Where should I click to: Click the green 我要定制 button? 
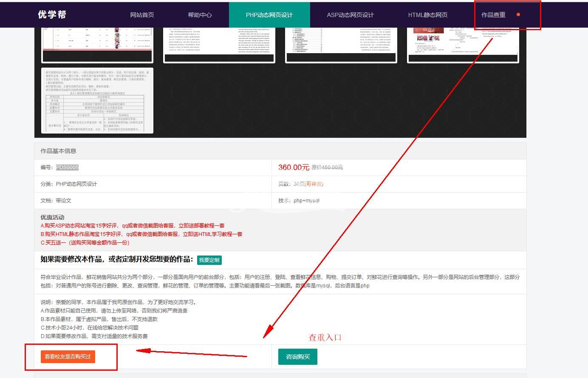(209, 260)
